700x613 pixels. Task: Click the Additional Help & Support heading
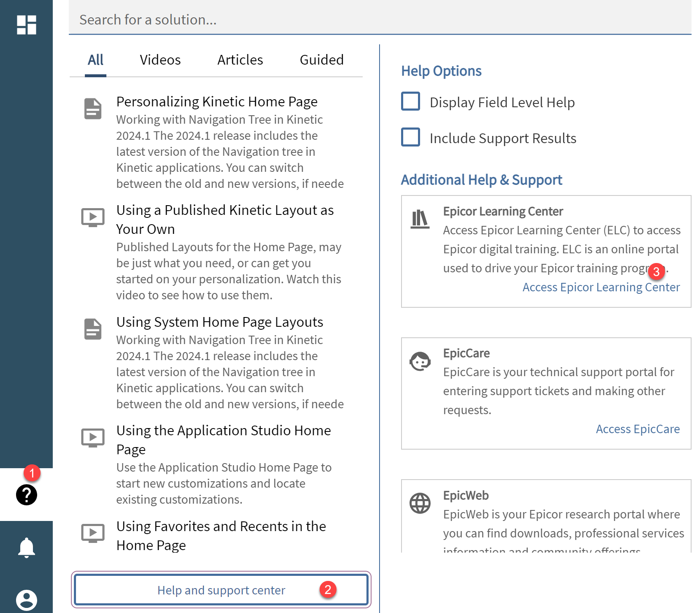pos(481,180)
